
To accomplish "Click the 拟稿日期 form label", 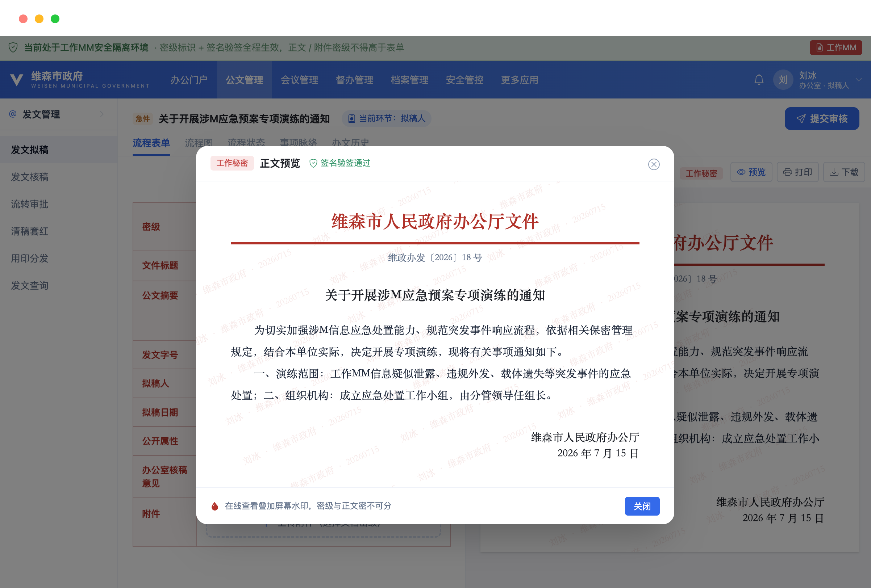I will tap(160, 412).
